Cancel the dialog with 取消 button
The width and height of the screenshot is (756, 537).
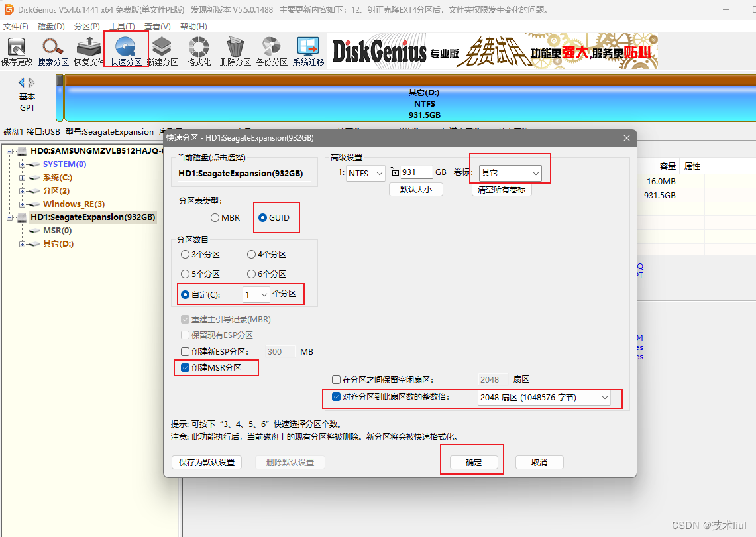pos(539,462)
